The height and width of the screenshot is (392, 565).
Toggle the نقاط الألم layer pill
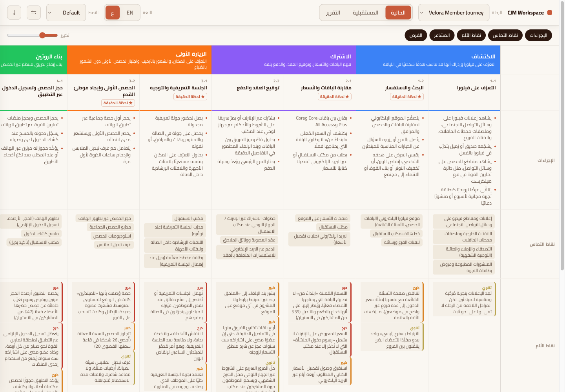[x=471, y=35]
